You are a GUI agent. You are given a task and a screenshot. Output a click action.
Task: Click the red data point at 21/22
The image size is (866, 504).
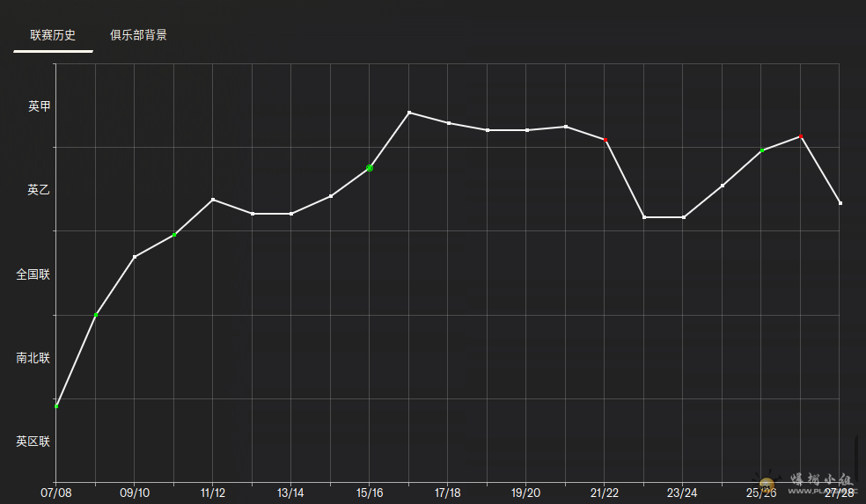tap(605, 140)
